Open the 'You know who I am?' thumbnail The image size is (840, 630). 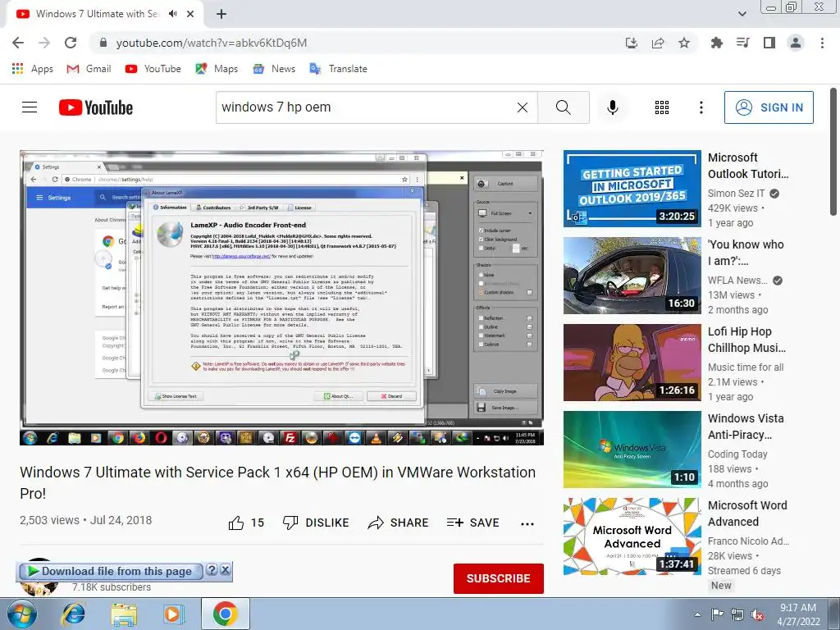[632, 276]
